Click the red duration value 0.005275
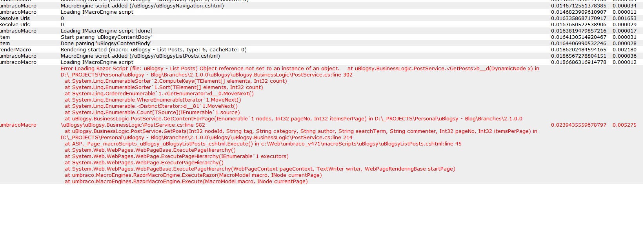The image size is (644, 247). click(625, 125)
